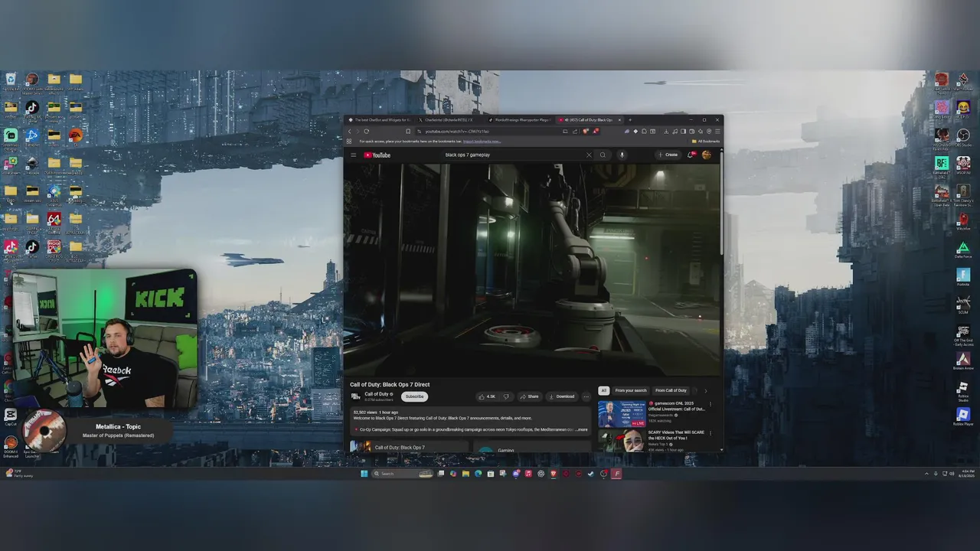Open a new browser tab with plus
This screenshot has width=980, height=551.
(x=630, y=120)
